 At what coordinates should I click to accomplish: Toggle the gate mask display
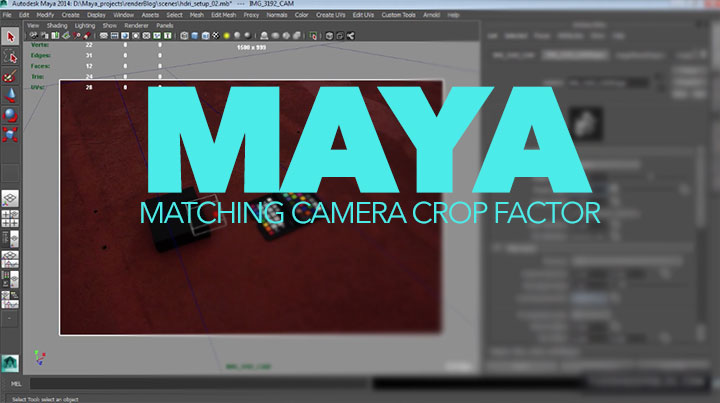point(135,36)
